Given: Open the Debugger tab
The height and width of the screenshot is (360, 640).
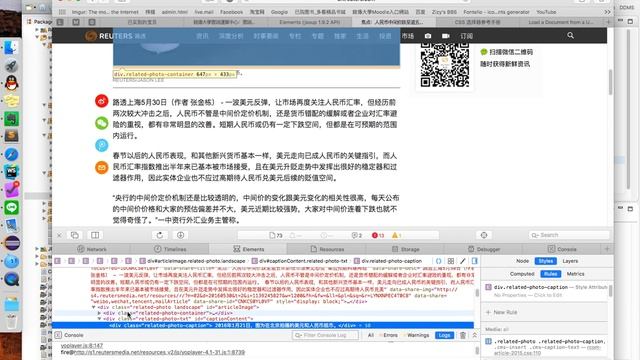Looking at the screenshot, I should click(x=483, y=249).
